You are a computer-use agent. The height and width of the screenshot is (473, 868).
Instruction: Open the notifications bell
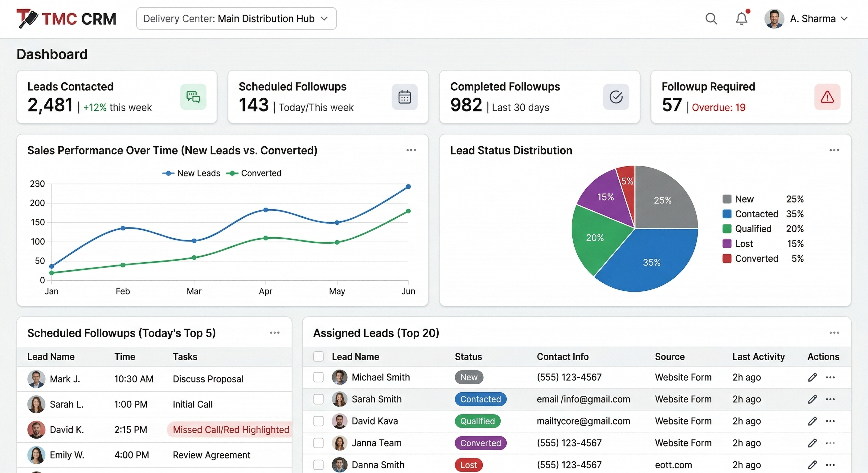tap(741, 18)
